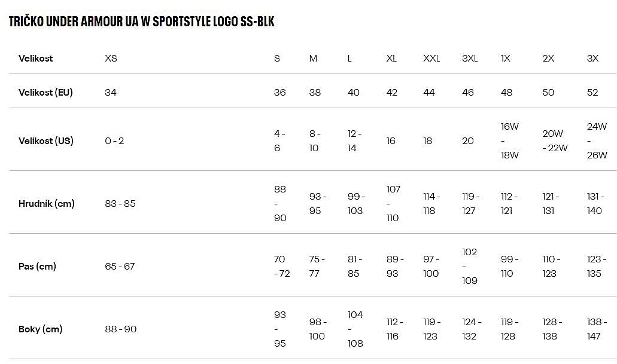Screen dimensions: 617x364
Task: Click waist measurement 65 - 67 cell
Action: [x=120, y=267]
